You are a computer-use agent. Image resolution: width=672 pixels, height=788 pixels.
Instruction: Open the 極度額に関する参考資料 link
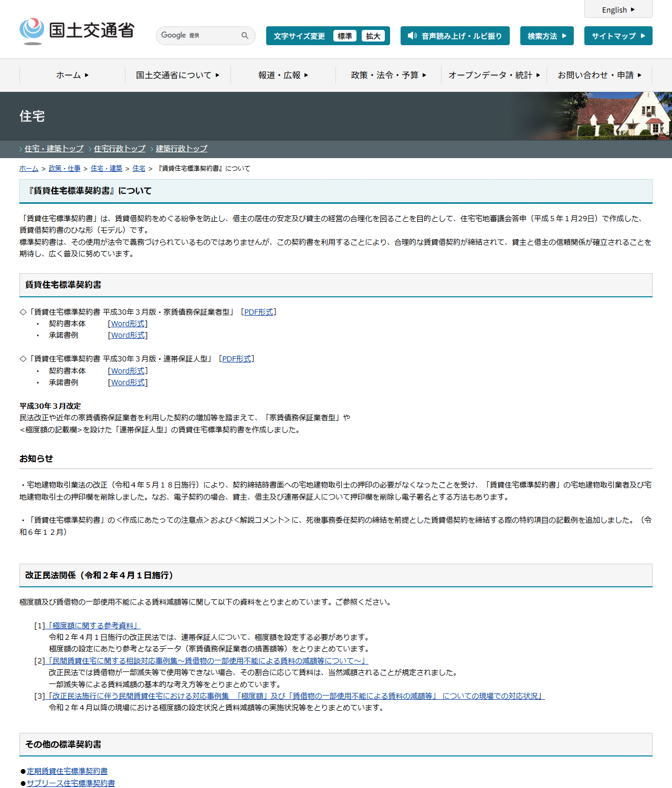pos(93,626)
